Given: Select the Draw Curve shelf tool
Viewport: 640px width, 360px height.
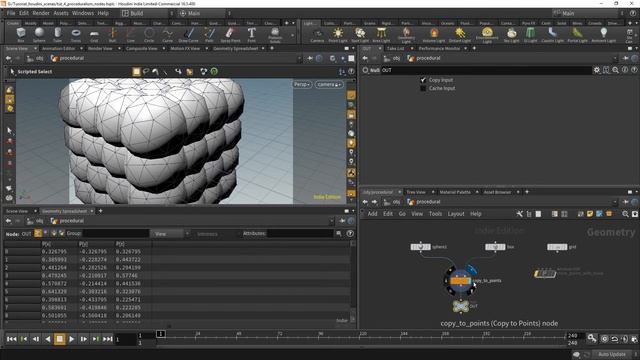Looking at the screenshot, I should coord(189,35).
